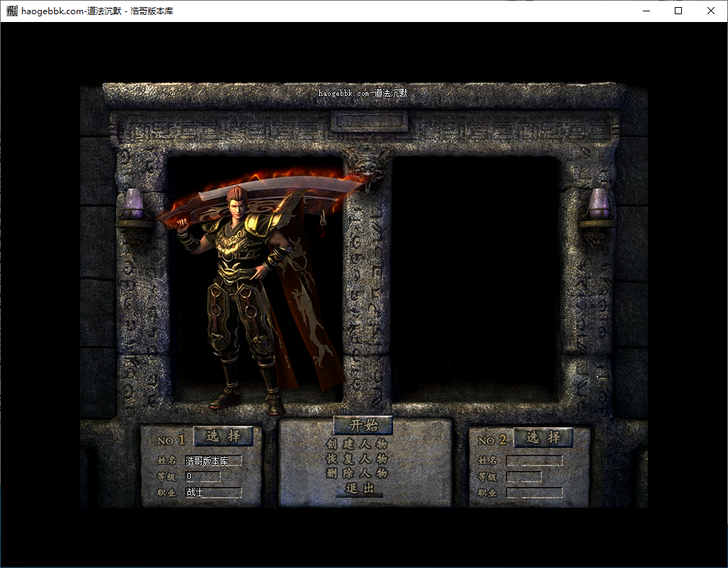Select 创建人物 to create a character
This screenshot has height=568, width=728.
coord(357,444)
